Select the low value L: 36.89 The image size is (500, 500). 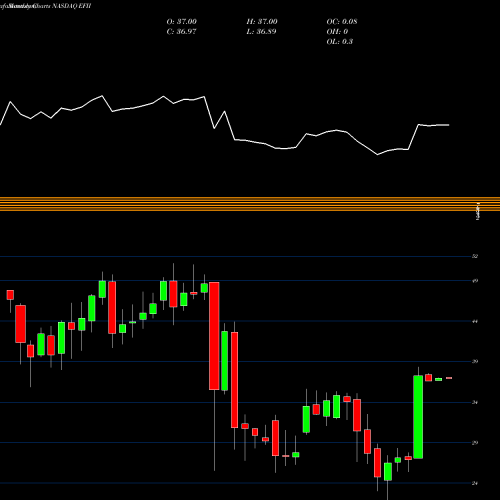click(261, 32)
